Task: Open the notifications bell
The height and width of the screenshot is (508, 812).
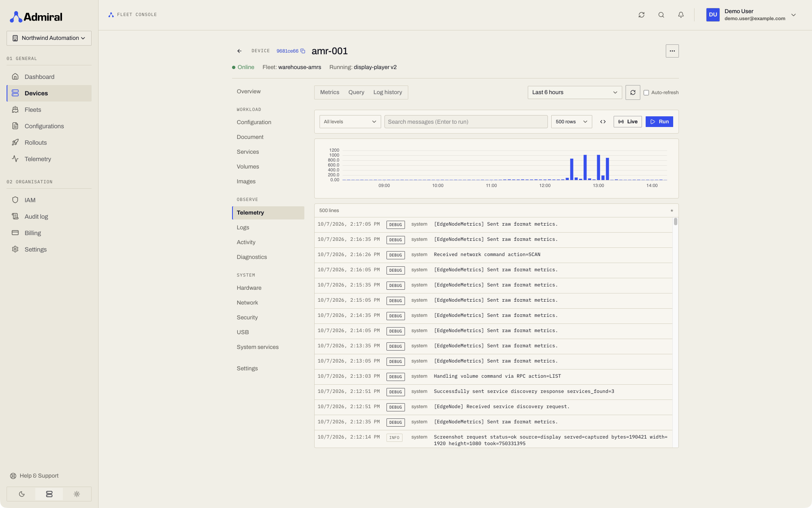Action: pos(681,15)
